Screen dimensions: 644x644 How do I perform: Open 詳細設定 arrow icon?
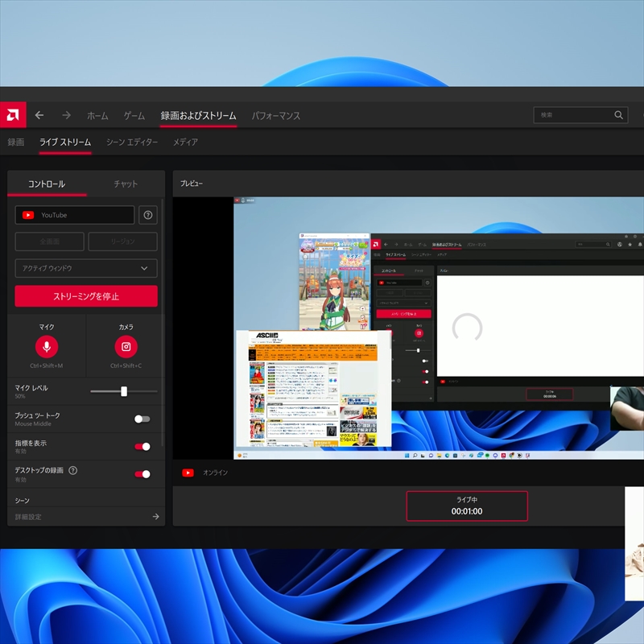pos(155,516)
